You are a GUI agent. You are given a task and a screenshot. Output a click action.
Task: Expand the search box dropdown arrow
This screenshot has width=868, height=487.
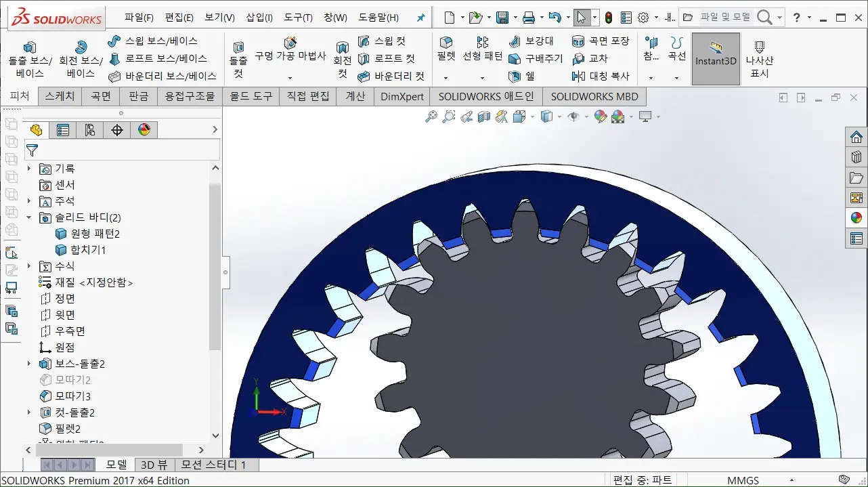779,18
